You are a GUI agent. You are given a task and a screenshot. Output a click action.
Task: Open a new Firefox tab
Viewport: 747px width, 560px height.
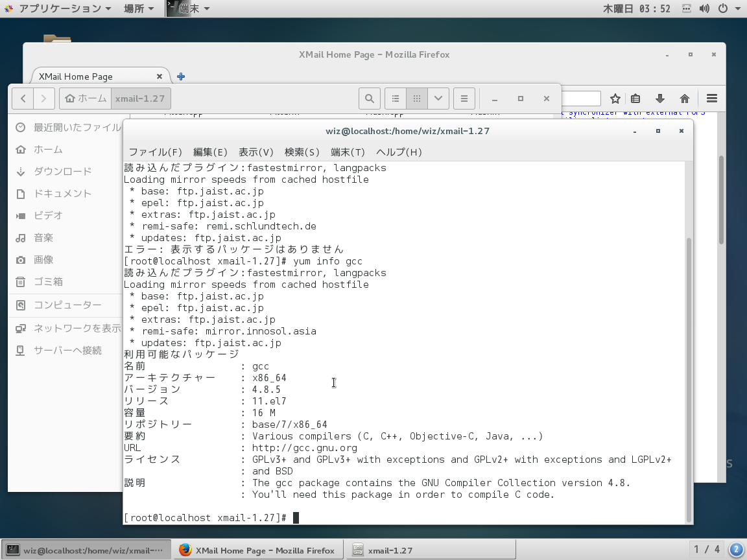tap(181, 76)
